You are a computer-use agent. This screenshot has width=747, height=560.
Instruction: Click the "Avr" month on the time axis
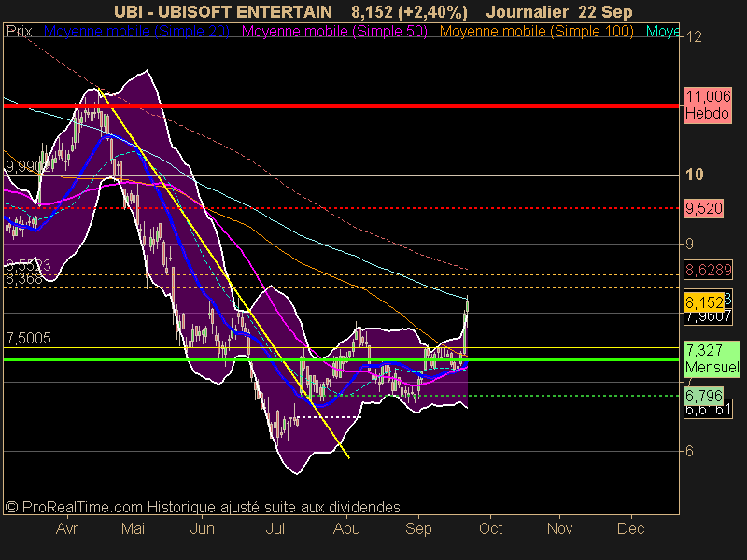(66, 528)
